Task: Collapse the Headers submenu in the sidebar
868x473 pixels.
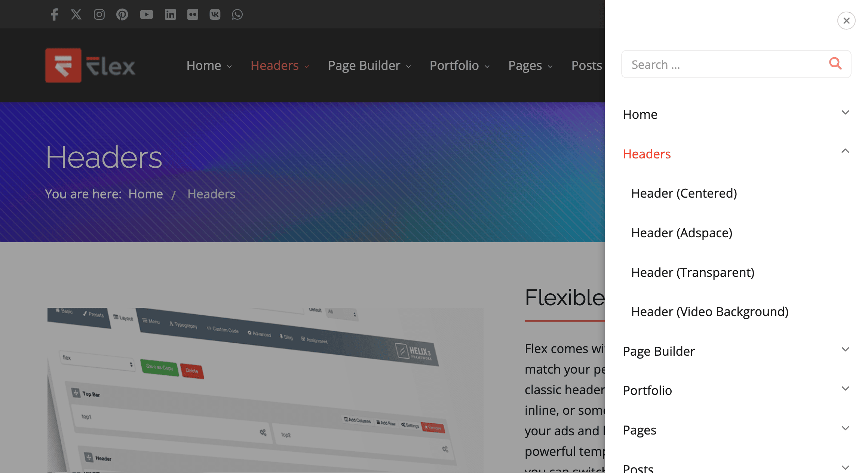Action: [846, 151]
